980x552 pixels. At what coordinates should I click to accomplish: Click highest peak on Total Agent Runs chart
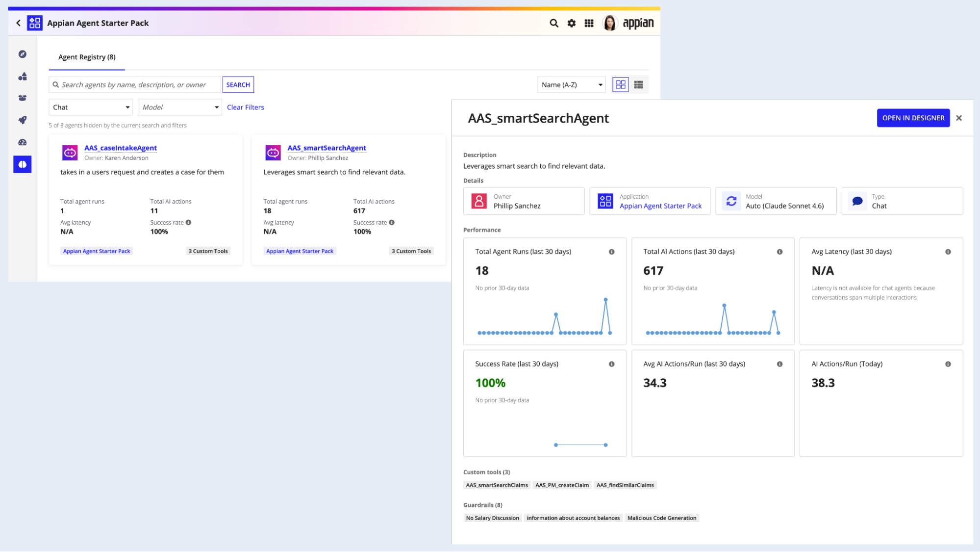point(606,299)
